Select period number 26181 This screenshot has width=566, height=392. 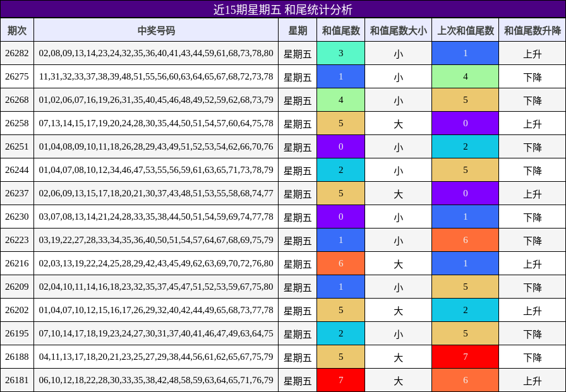click(x=17, y=380)
